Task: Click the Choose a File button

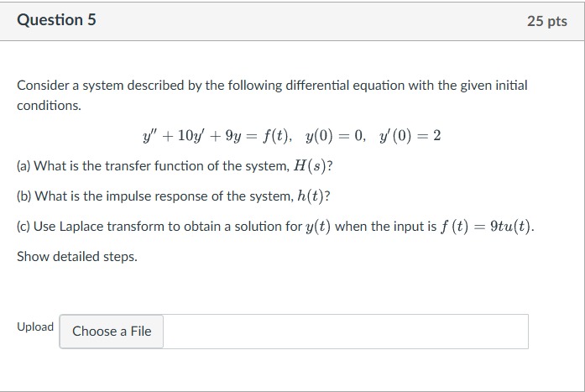Action: 112,332
